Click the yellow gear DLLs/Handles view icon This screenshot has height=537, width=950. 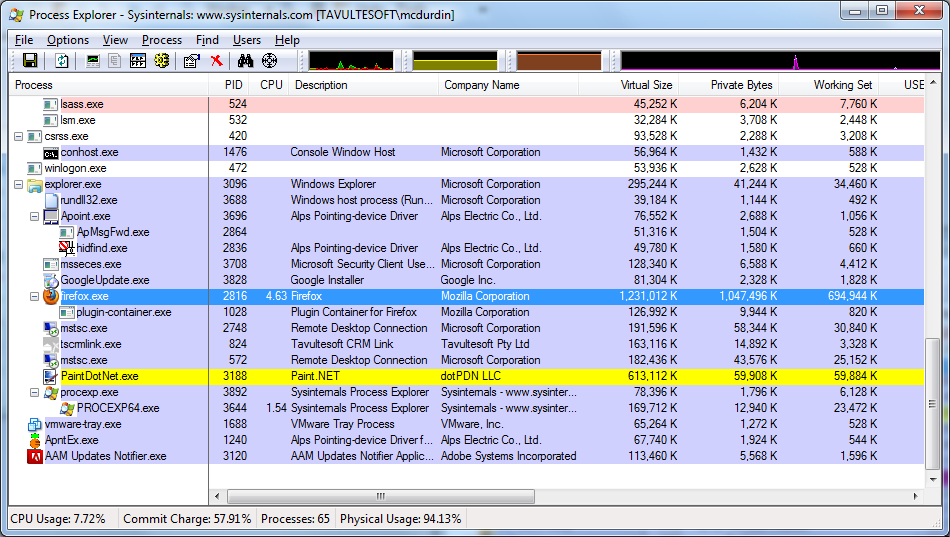point(162,61)
